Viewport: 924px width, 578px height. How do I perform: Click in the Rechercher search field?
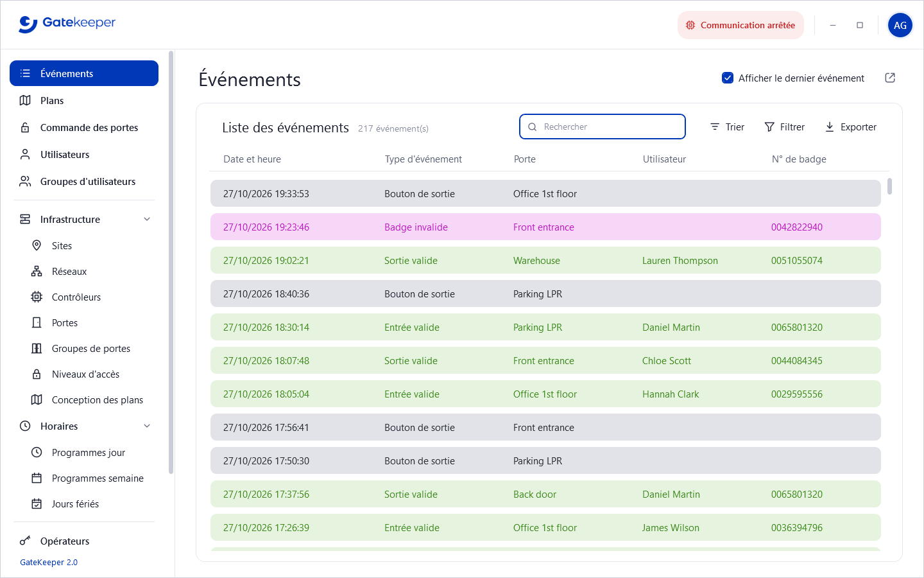[x=603, y=127]
